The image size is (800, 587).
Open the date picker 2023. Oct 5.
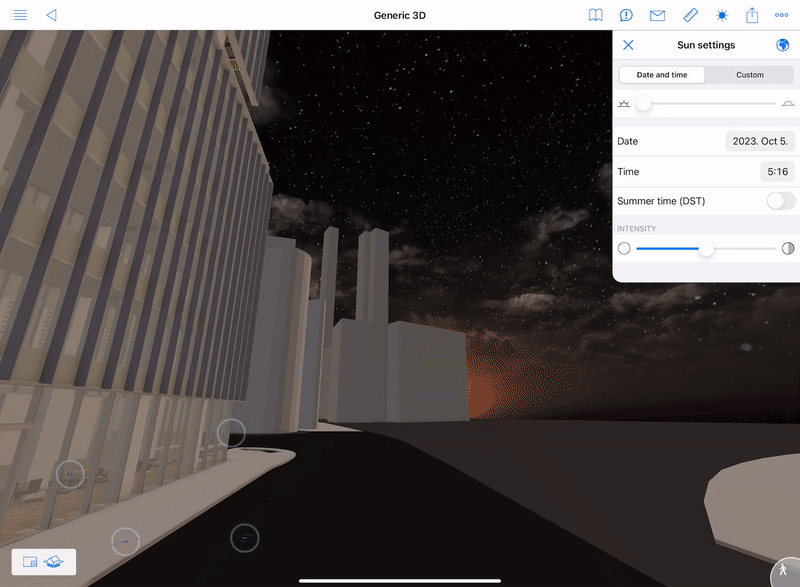tap(760, 141)
